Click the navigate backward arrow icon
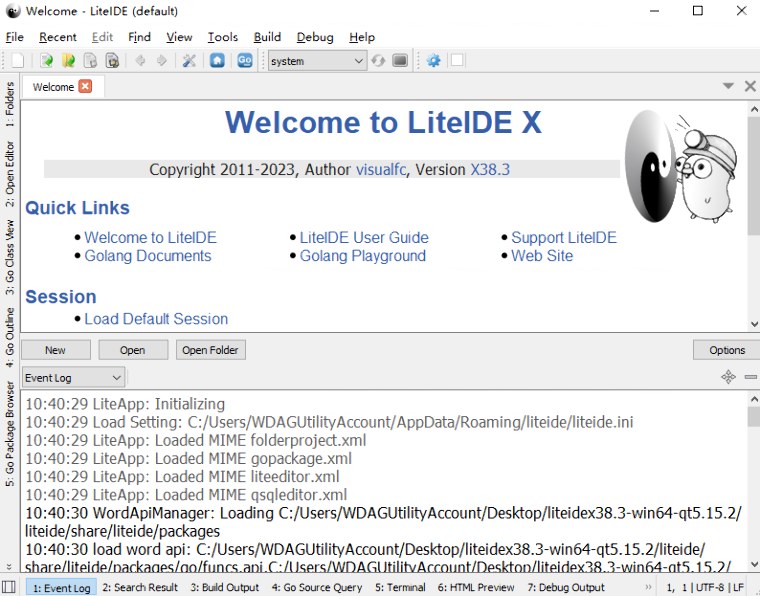 click(x=141, y=61)
